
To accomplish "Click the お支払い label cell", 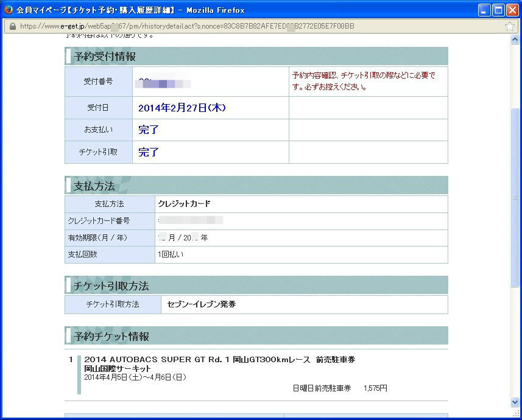I will pyautogui.click(x=99, y=130).
